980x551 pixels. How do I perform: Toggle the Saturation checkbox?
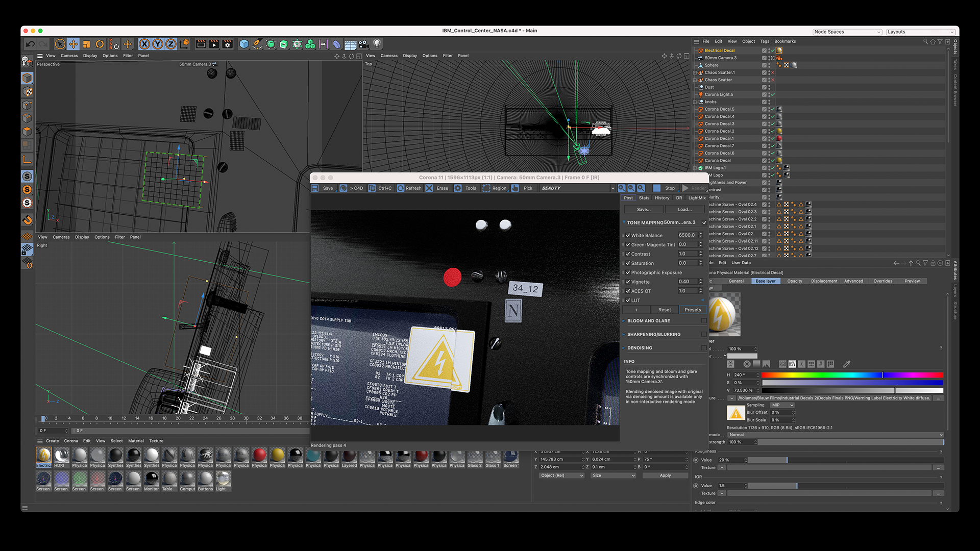pyautogui.click(x=628, y=263)
